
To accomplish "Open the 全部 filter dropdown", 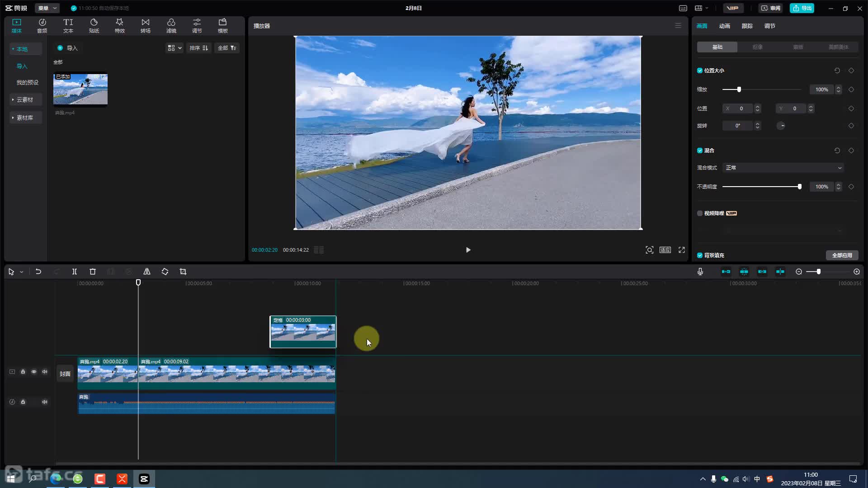I will [227, 48].
